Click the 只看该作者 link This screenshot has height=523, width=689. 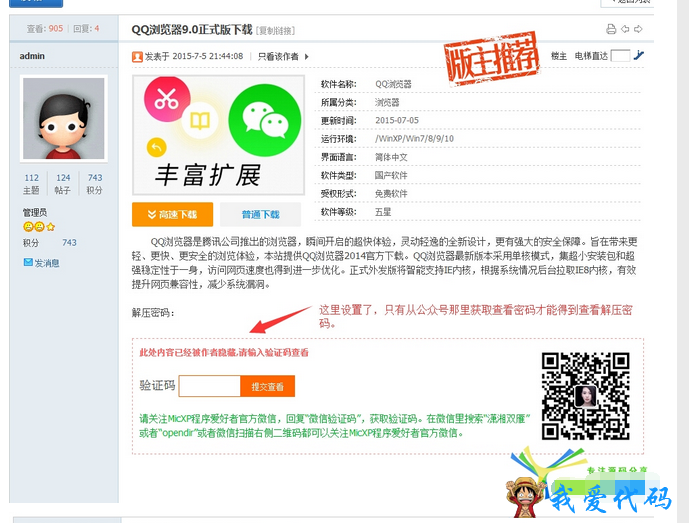pyautogui.click(x=278, y=56)
